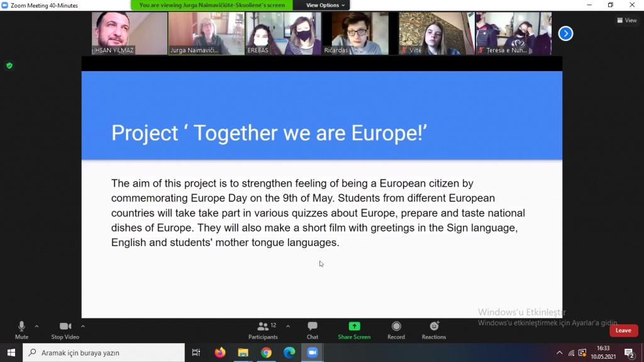Open the View Options dropdown
This screenshot has height=362, width=644.
click(325, 5)
